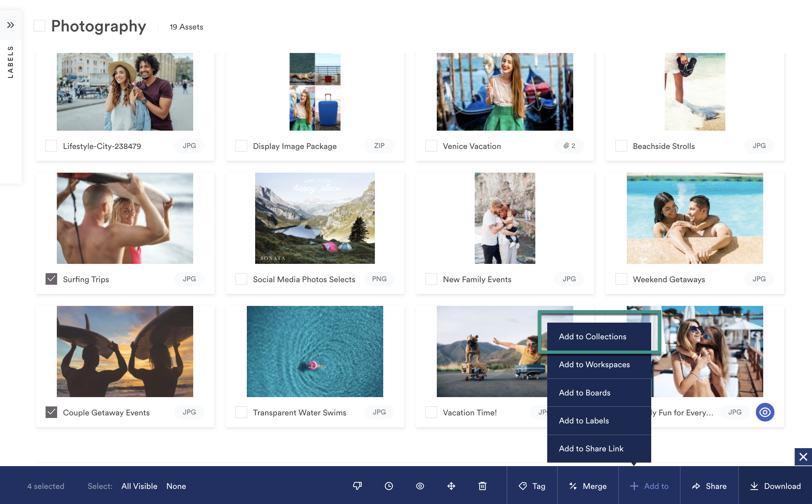Click the 19 Assets count text
Image resolution: width=812 pixels, height=504 pixels.
coord(186,27)
